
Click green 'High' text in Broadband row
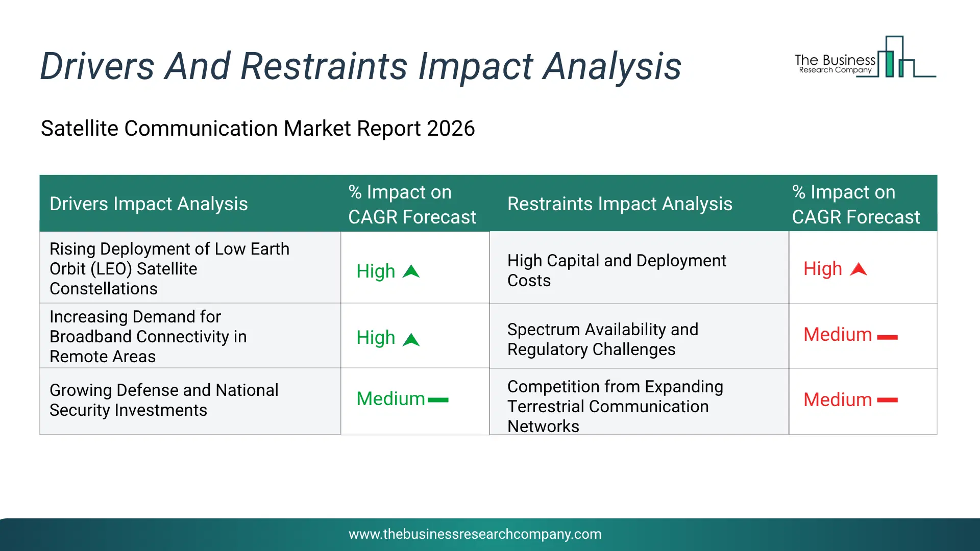[376, 338]
